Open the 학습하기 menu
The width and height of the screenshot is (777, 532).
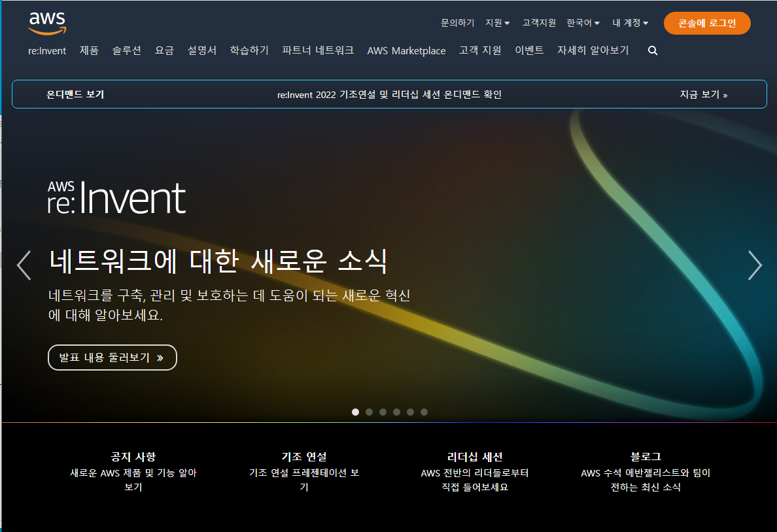pos(249,50)
